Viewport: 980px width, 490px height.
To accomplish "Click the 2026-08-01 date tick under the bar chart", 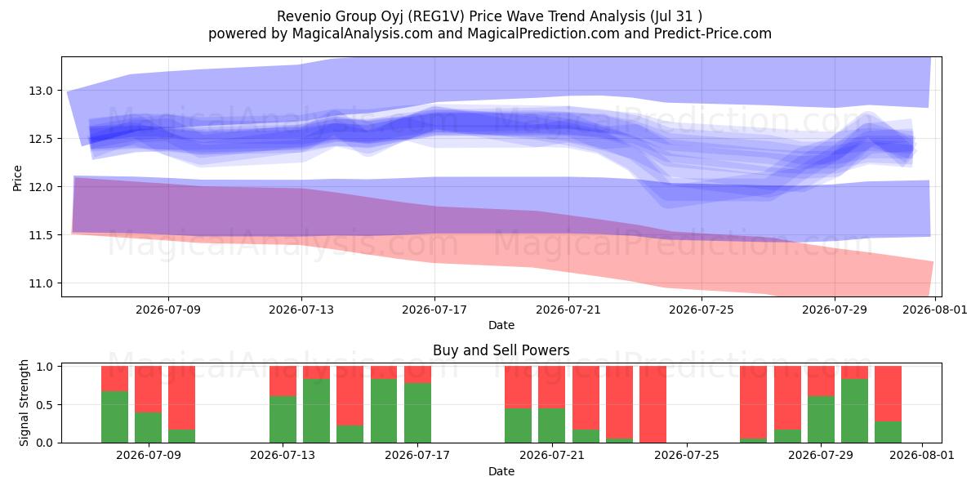I will tap(922, 455).
